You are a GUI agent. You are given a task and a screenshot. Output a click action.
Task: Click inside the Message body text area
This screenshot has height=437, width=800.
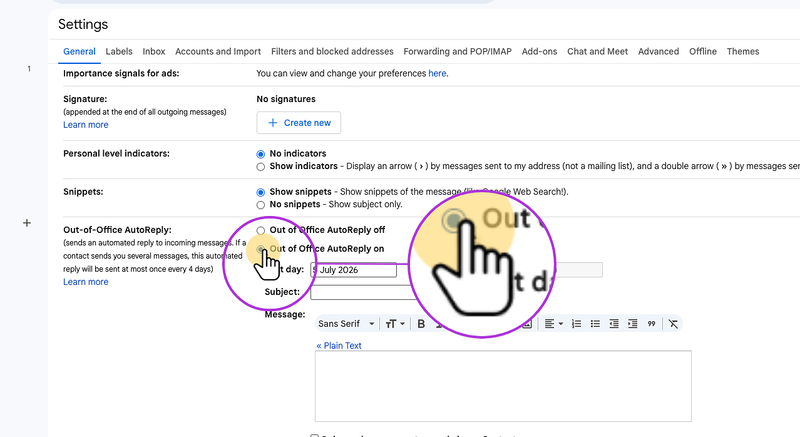(x=503, y=386)
